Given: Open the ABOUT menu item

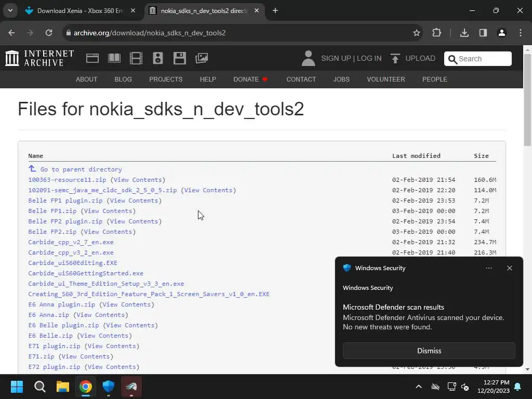Looking at the screenshot, I should [x=87, y=79].
